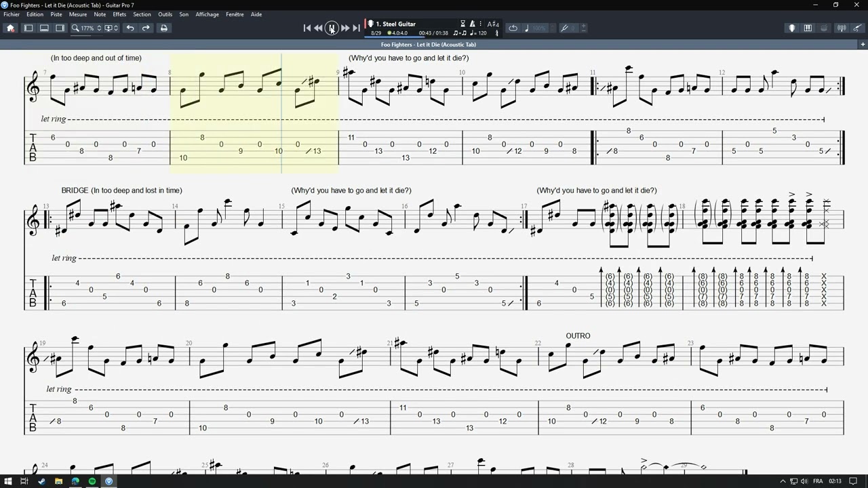Image resolution: width=868 pixels, height=488 pixels.
Task: Open the display mode screen dropdown
Action: (x=111, y=28)
